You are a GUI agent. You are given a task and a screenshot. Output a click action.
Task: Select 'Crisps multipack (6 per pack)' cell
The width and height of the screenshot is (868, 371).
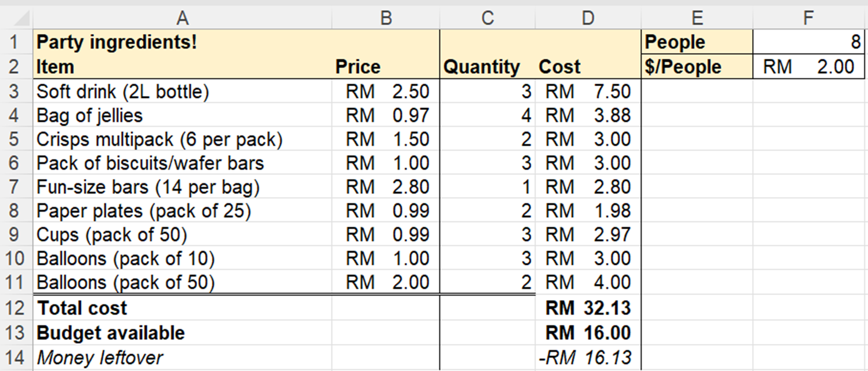(x=182, y=139)
